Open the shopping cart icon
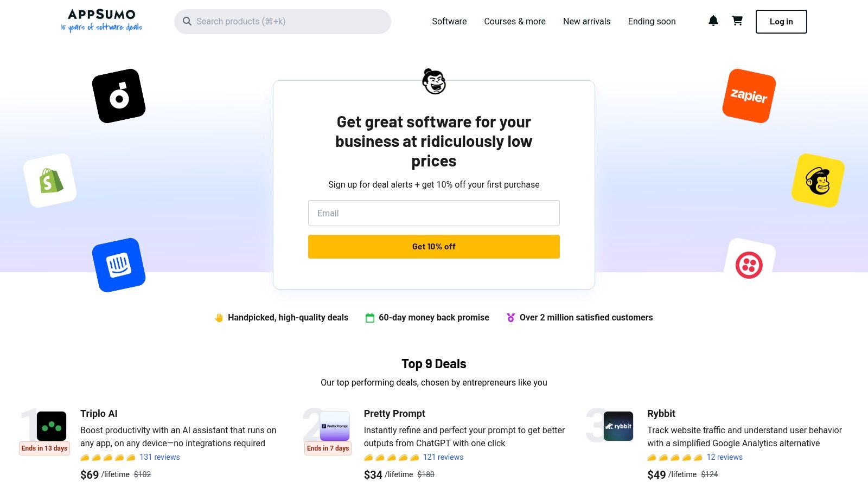 [x=737, y=21]
